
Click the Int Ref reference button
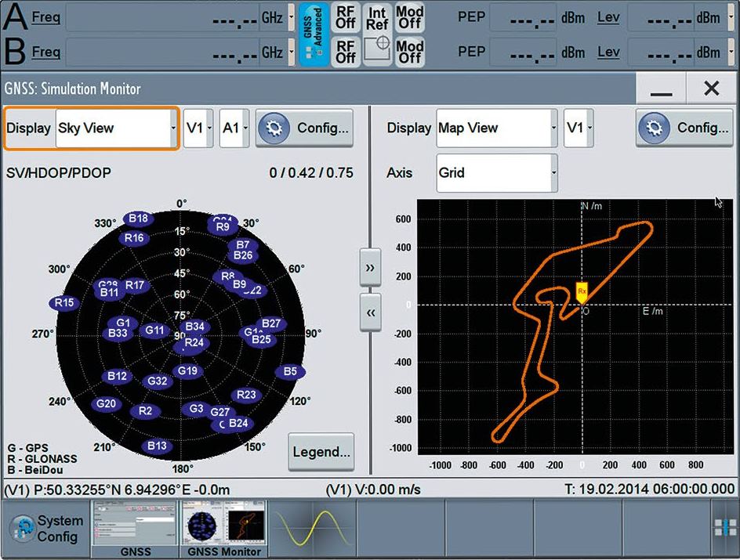377,17
